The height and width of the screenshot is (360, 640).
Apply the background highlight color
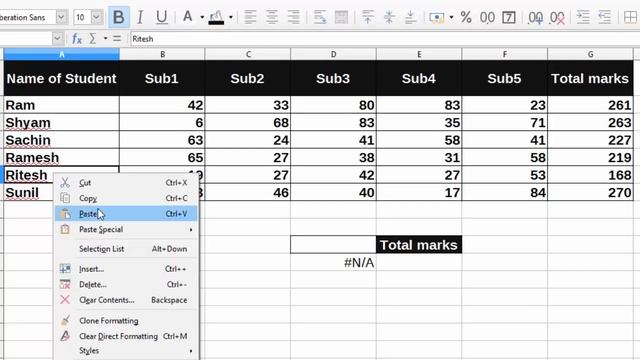[216, 17]
